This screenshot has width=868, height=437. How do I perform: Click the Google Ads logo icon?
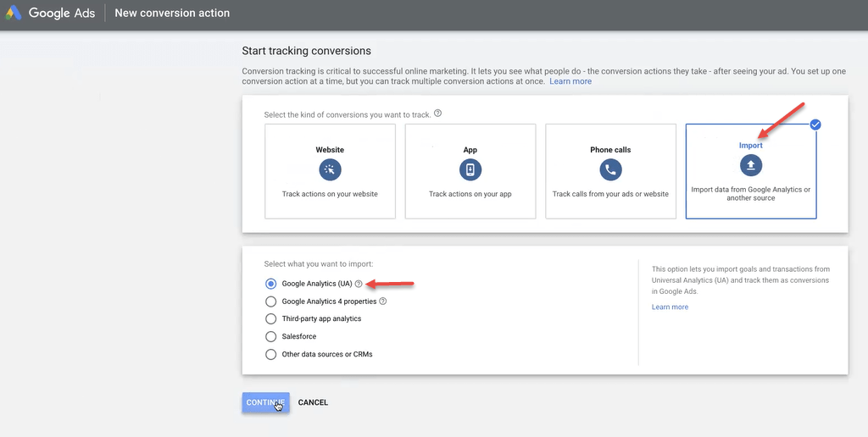(14, 13)
